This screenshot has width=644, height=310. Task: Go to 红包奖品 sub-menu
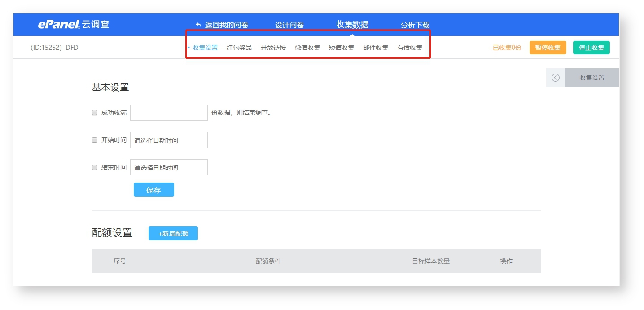[x=239, y=48]
